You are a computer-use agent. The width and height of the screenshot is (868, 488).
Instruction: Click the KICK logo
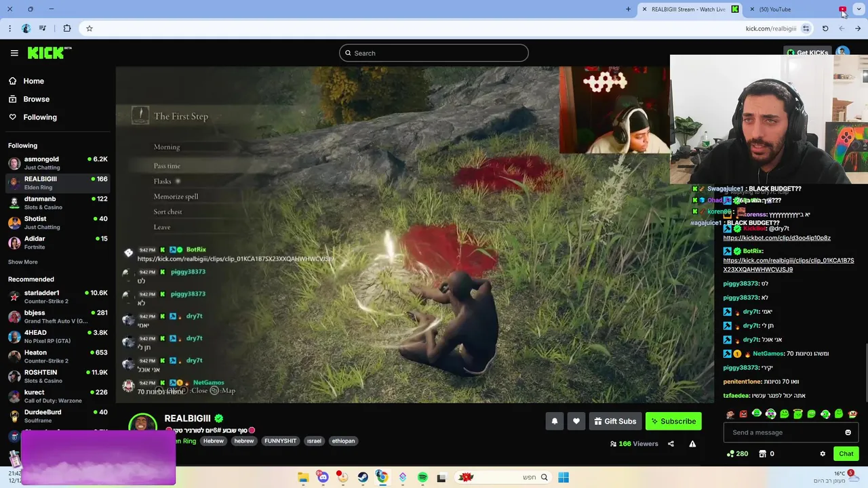[x=50, y=53]
